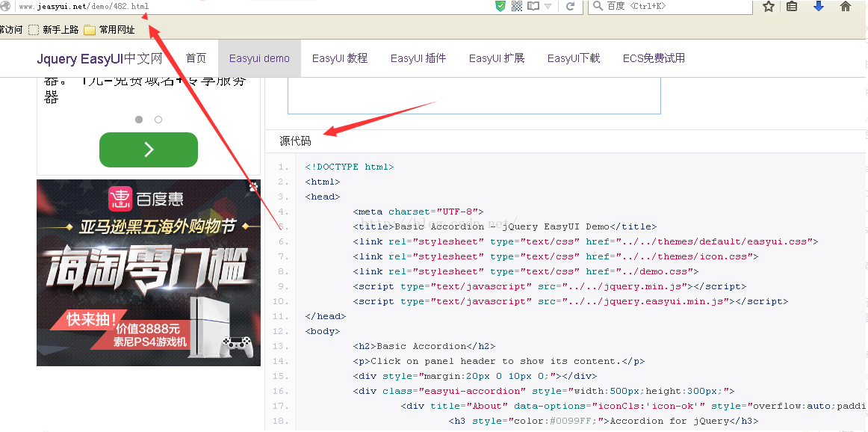The width and height of the screenshot is (868, 432).
Task: Open address bar history dropdown arrow
Action: (548, 7)
